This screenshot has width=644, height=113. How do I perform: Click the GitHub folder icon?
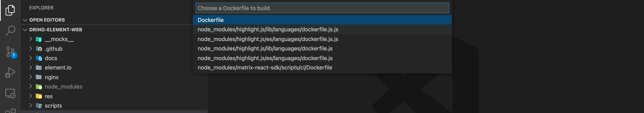pos(39,49)
